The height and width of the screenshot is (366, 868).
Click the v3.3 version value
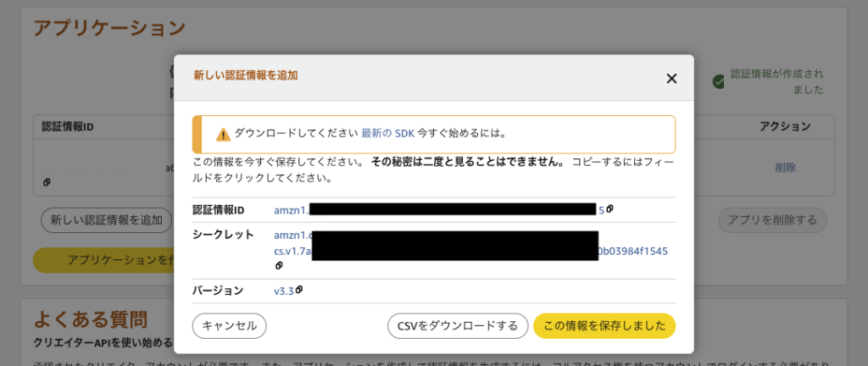(283, 291)
